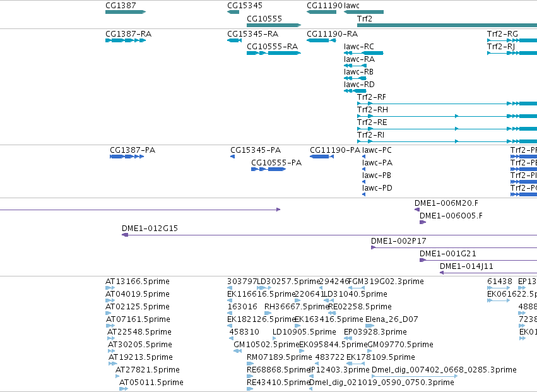
Task: Open EST AT05011.5prime
Action: [151, 383]
